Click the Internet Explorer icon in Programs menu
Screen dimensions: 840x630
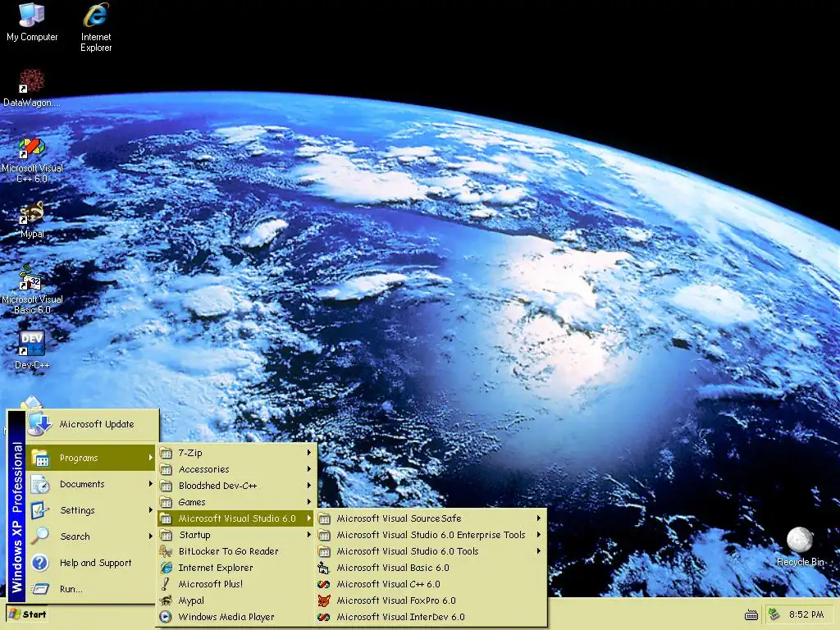coord(166,568)
